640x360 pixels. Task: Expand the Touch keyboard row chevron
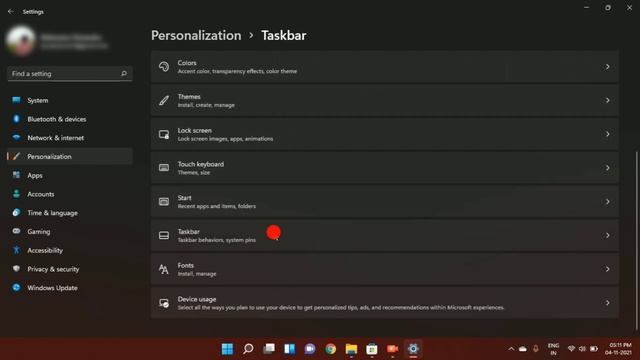[x=607, y=168]
